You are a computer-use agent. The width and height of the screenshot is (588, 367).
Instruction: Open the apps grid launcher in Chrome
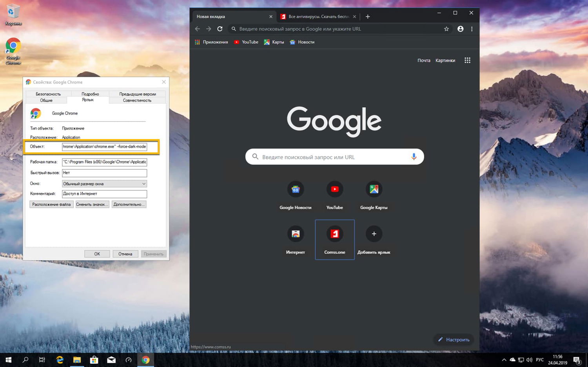coord(467,60)
